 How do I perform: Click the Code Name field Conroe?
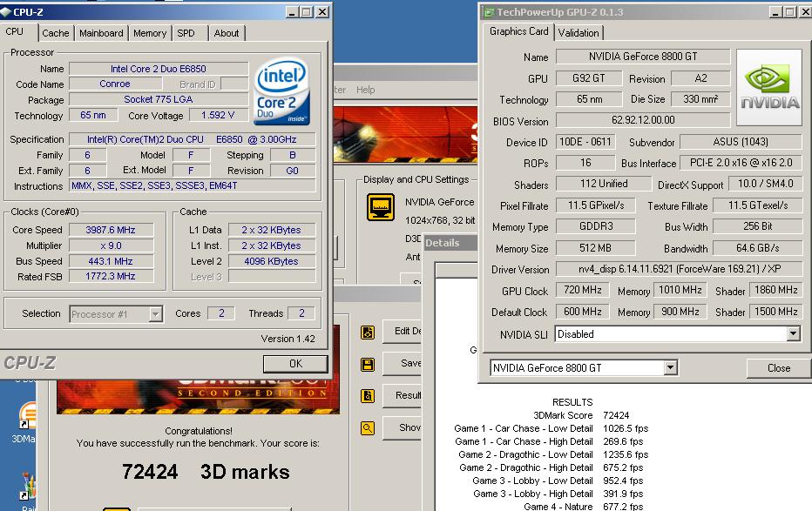[x=115, y=84]
